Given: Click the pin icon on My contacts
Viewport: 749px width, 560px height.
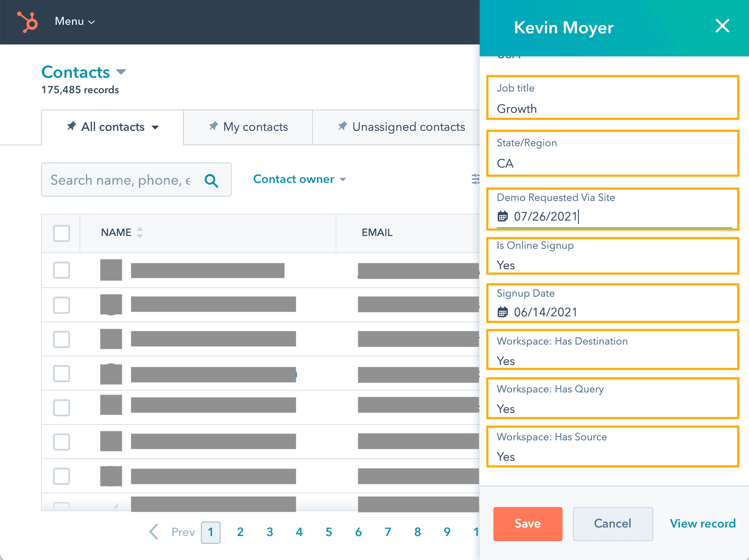Looking at the screenshot, I should (213, 126).
